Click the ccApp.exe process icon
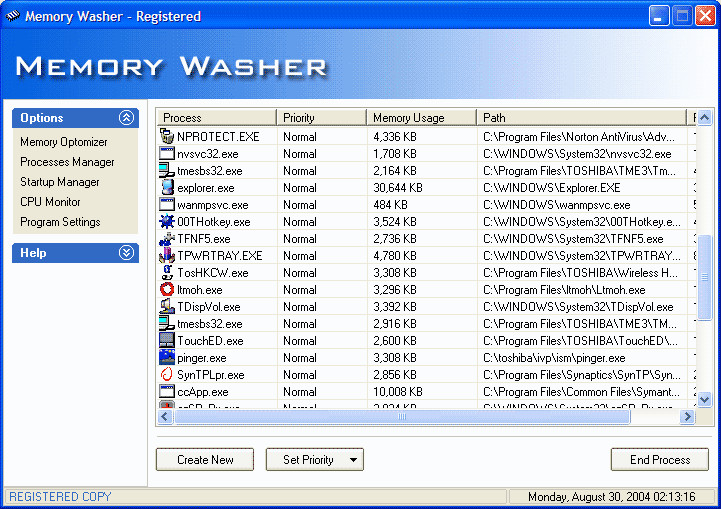The width and height of the screenshot is (721, 509). pyautogui.click(x=167, y=391)
